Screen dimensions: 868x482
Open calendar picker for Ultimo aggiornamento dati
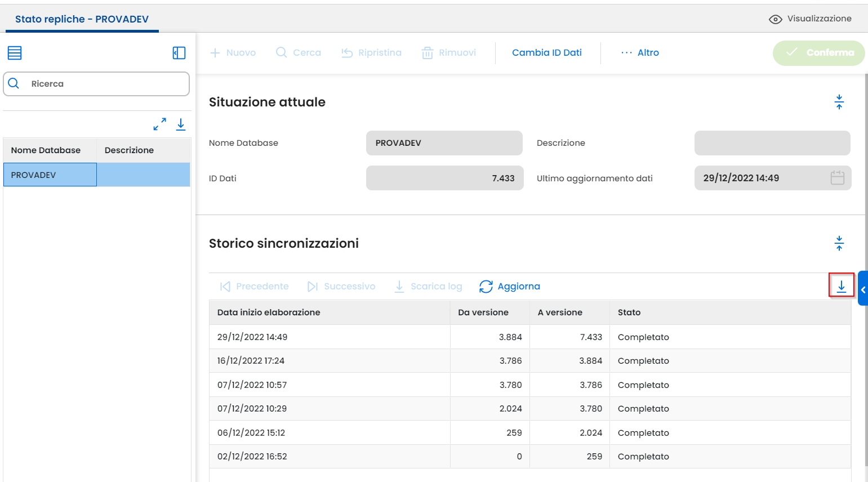click(837, 178)
